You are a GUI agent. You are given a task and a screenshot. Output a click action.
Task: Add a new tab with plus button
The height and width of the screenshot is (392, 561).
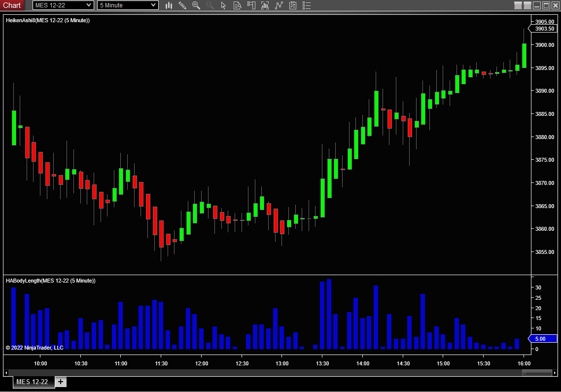tap(61, 382)
